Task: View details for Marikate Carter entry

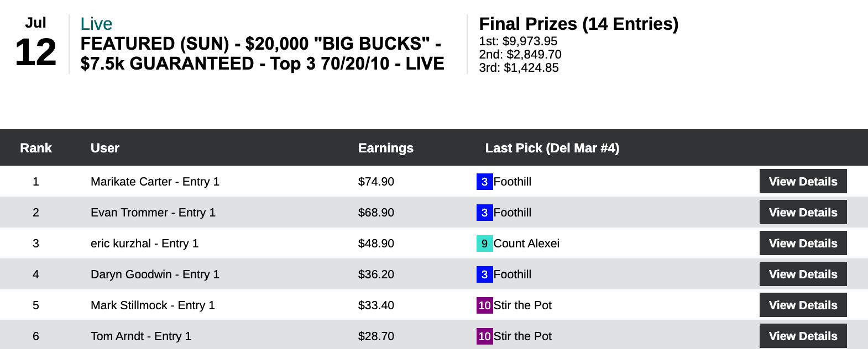Action: click(803, 182)
